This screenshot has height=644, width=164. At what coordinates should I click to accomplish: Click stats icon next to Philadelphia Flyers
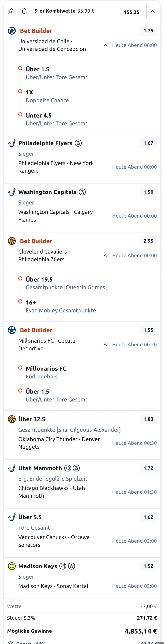(78, 143)
